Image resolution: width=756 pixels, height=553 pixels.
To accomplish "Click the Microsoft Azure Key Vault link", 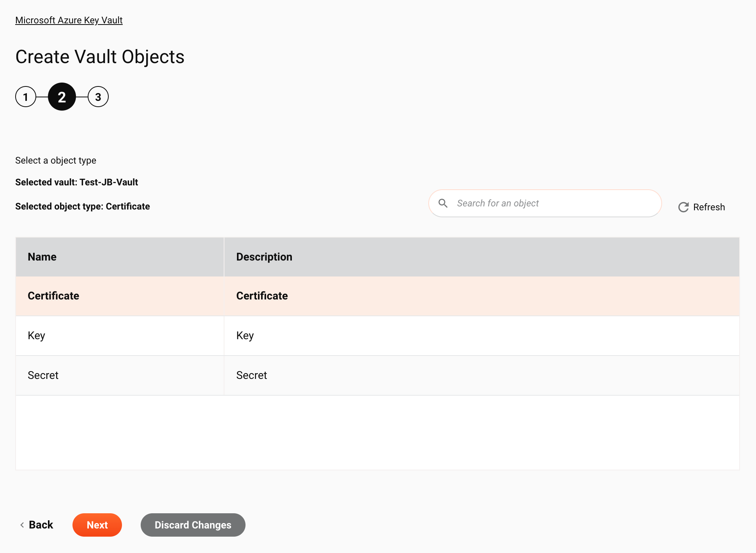I will click(x=69, y=20).
